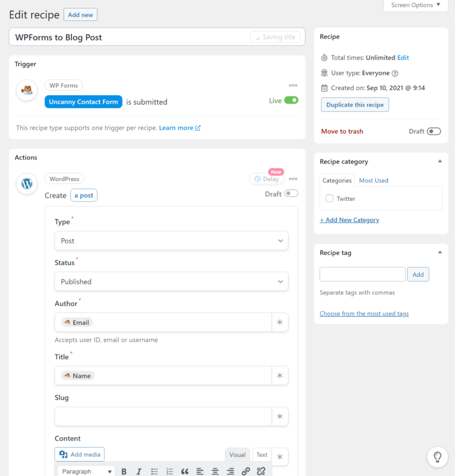Viewport: 455px width, 476px height.
Task: Open the Status dropdown showing Published
Action: point(171,281)
